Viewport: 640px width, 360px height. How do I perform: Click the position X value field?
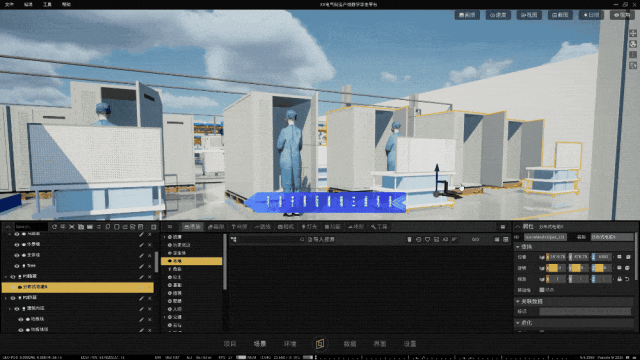pyautogui.click(x=557, y=257)
